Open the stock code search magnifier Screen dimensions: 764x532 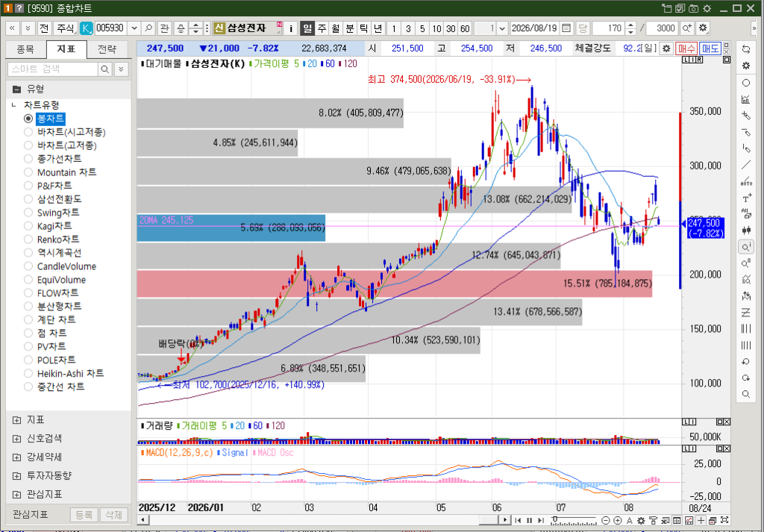click(x=149, y=28)
